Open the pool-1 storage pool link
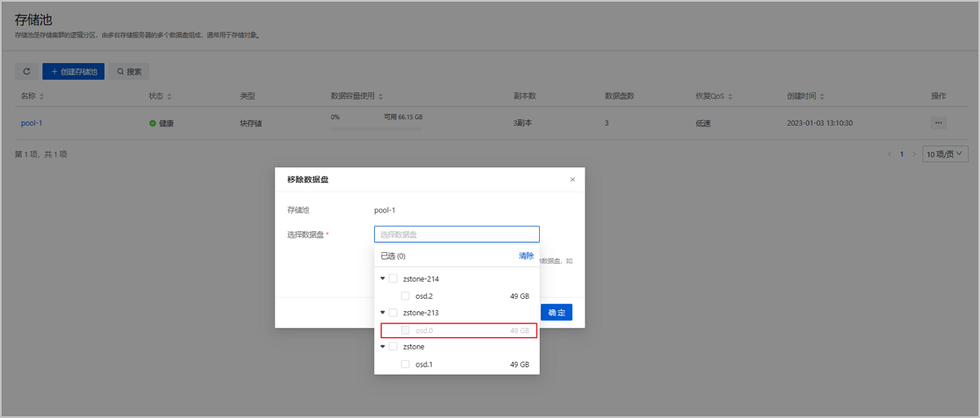The width and height of the screenshot is (980, 418). pyautogui.click(x=32, y=123)
